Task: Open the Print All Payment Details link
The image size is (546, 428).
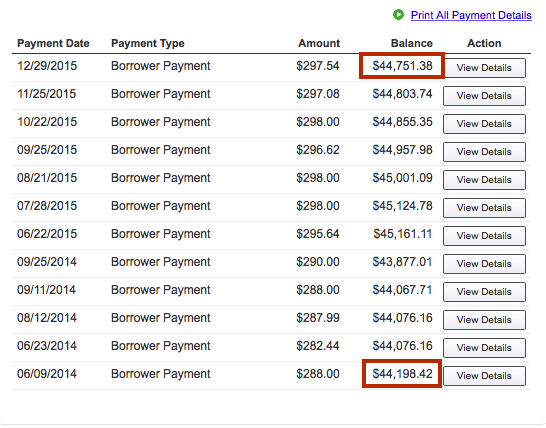Action: 471,15
